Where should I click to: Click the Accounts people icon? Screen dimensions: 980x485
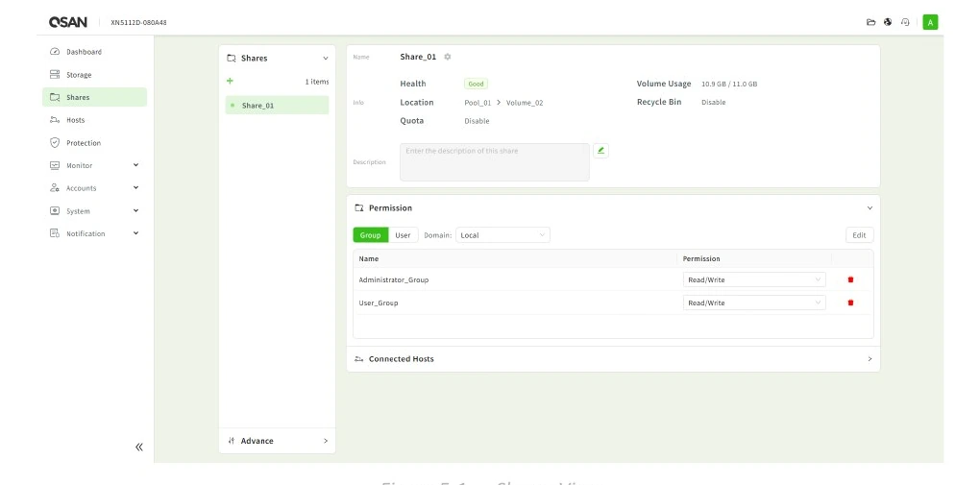pyautogui.click(x=55, y=187)
